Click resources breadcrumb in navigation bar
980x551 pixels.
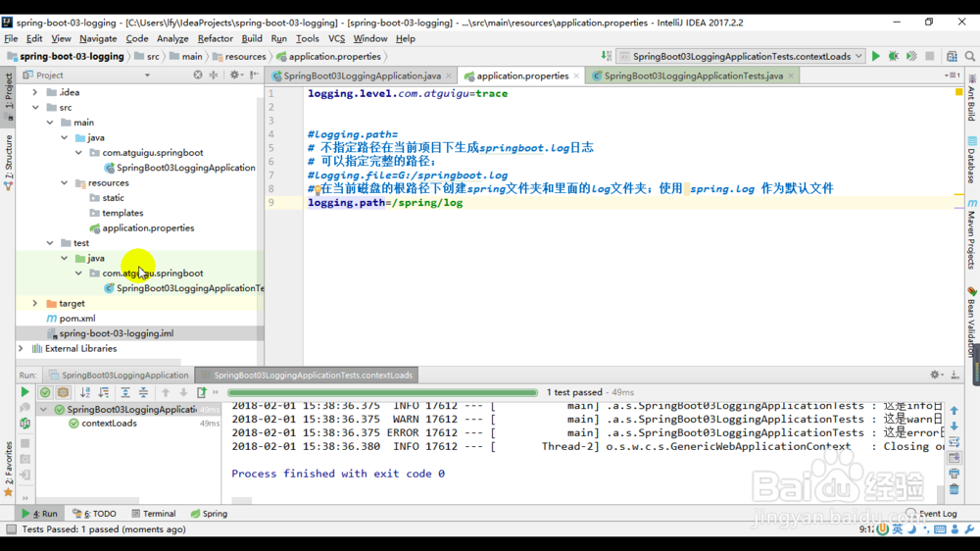(239, 56)
